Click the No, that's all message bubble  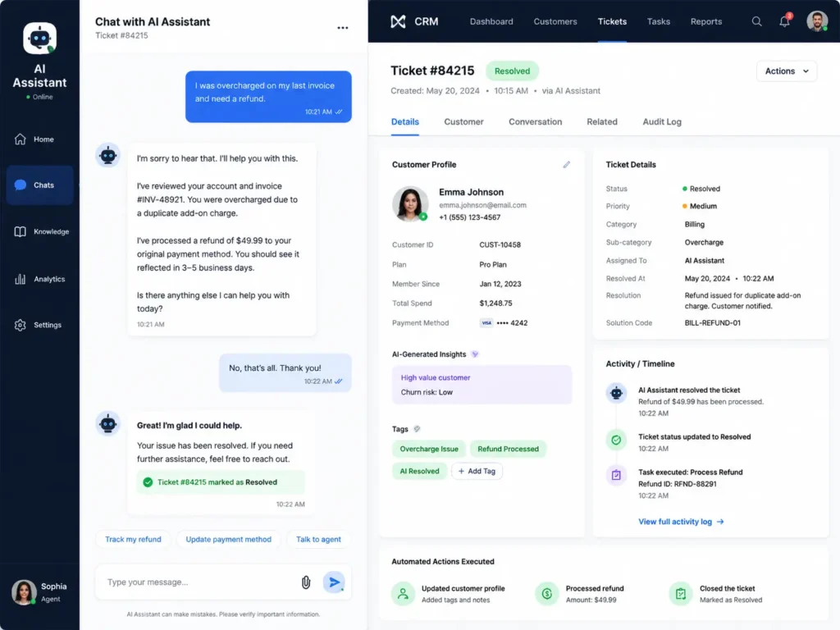tap(285, 373)
